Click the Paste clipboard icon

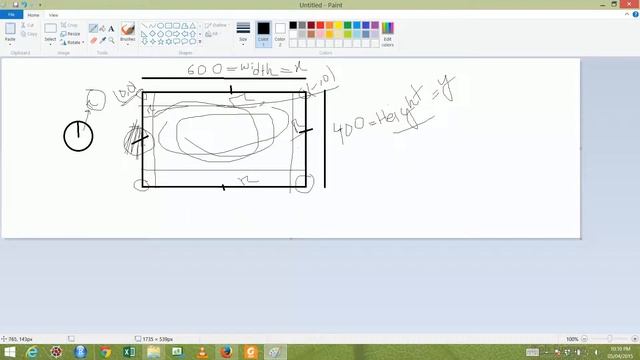(10, 29)
